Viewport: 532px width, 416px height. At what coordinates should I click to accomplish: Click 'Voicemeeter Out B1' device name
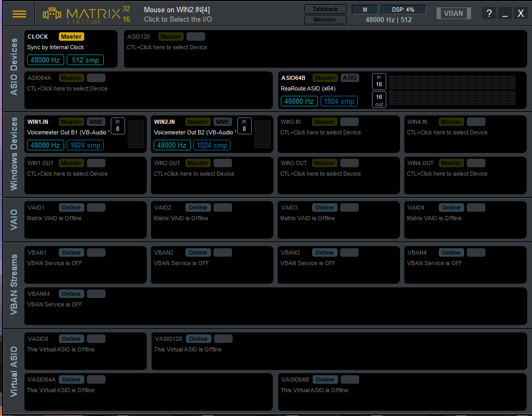[68, 132]
